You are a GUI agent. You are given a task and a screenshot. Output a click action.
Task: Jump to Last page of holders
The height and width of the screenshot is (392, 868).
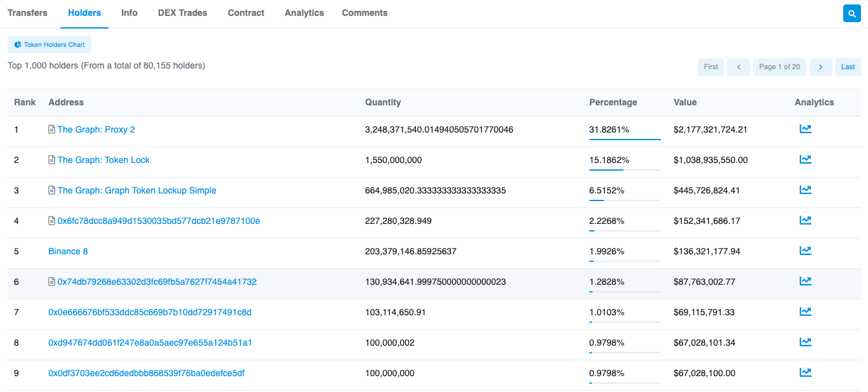(848, 67)
